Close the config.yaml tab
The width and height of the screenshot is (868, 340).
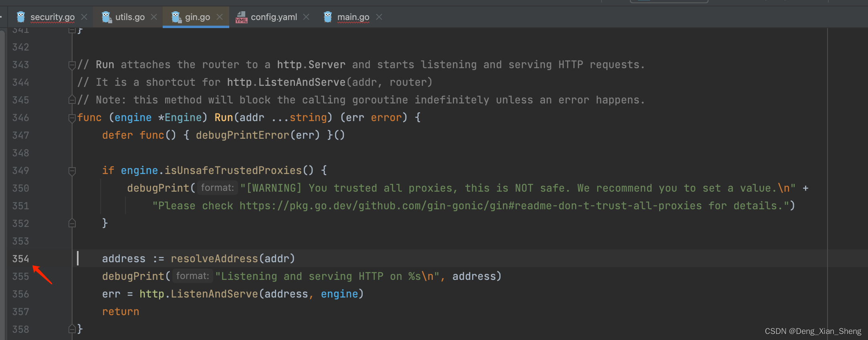click(x=306, y=17)
